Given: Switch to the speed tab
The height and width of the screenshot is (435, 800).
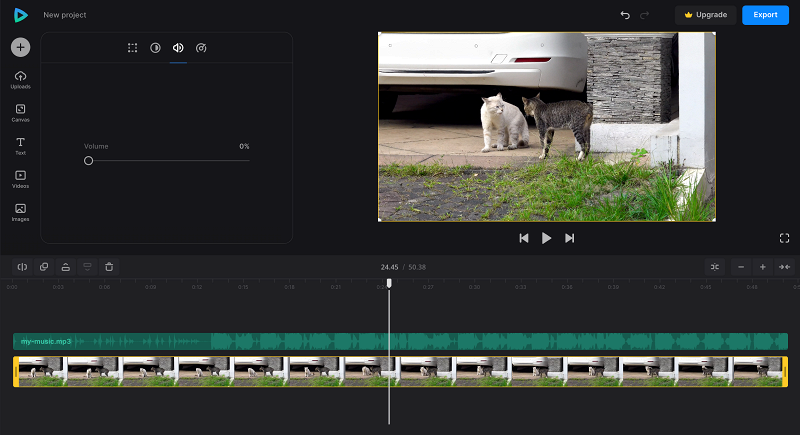Looking at the screenshot, I should [x=201, y=48].
